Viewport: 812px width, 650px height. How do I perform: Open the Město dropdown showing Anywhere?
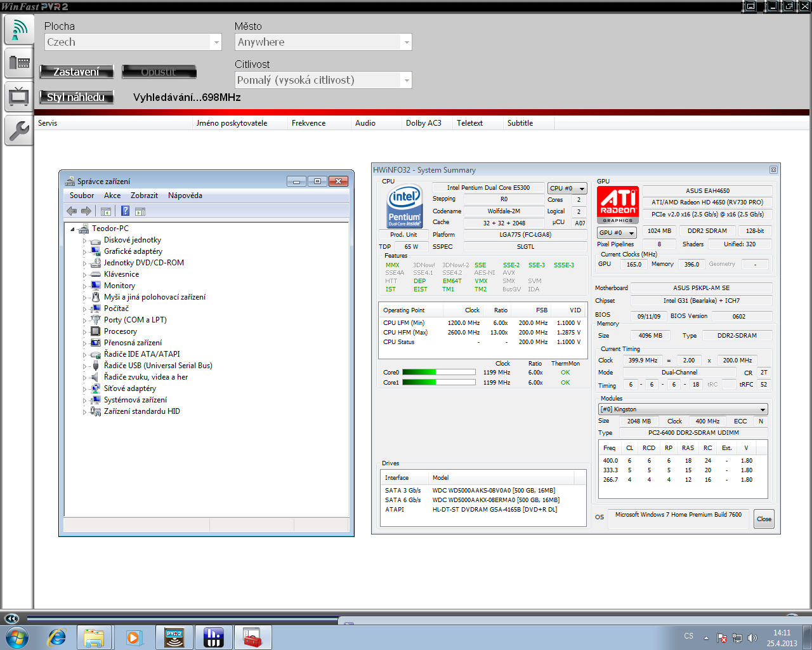coord(324,42)
